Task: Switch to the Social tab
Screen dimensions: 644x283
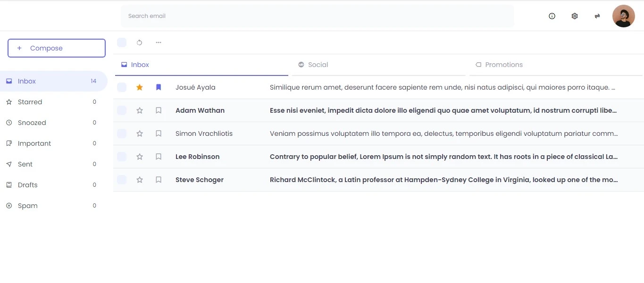Action: coord(378,65)
